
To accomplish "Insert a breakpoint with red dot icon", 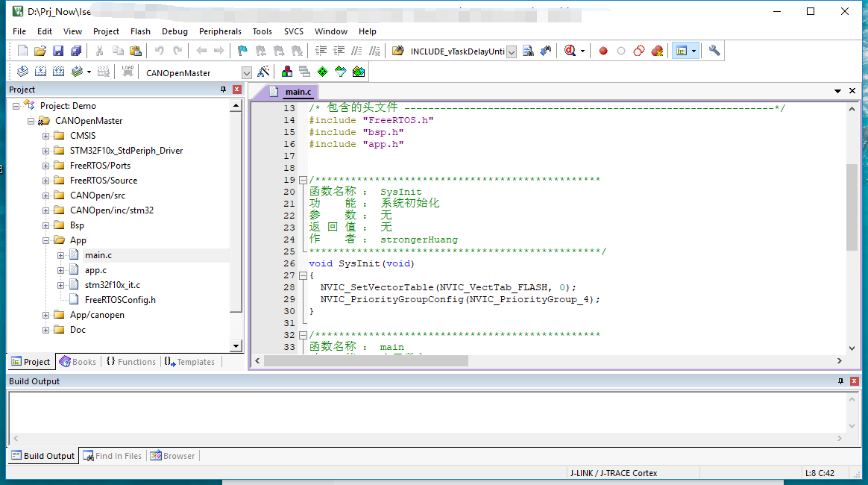I will click(603, 51).
